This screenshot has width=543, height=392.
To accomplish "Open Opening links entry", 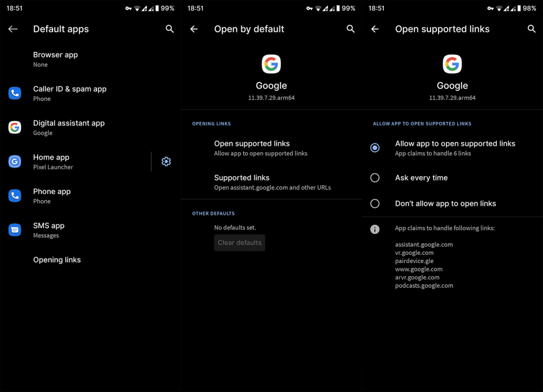I will click(x=90, y=260).
